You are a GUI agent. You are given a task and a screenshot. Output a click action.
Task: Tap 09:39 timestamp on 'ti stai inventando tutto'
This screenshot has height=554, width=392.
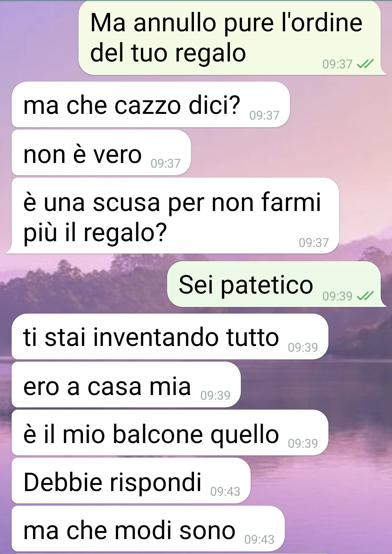coord(303,348)
